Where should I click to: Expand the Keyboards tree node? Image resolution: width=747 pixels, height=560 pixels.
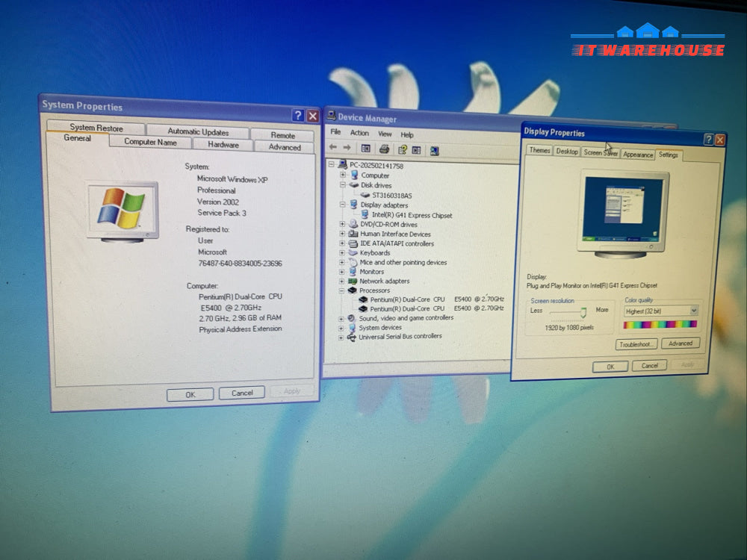(x=343, y=252)
